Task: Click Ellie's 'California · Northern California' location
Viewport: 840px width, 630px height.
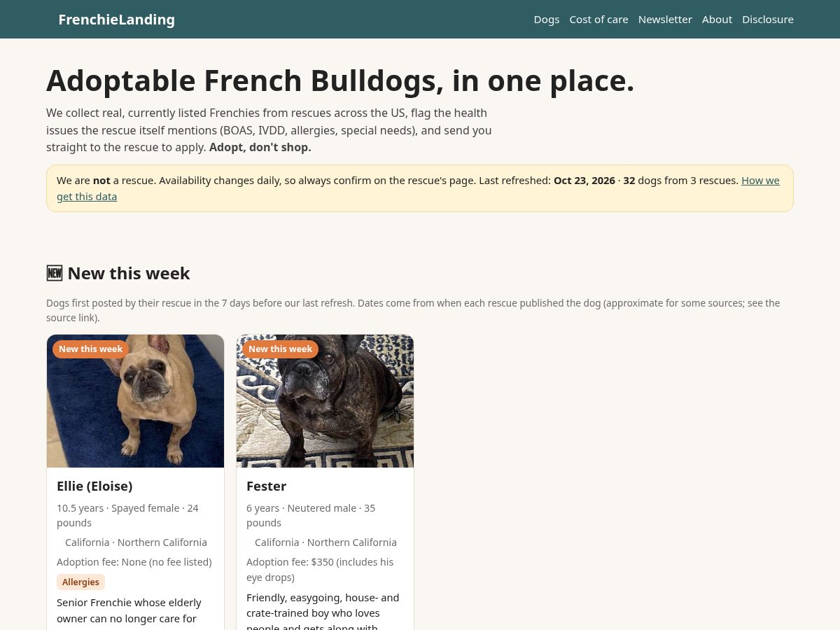Action: pyautogui.click(x=136, y=542)
